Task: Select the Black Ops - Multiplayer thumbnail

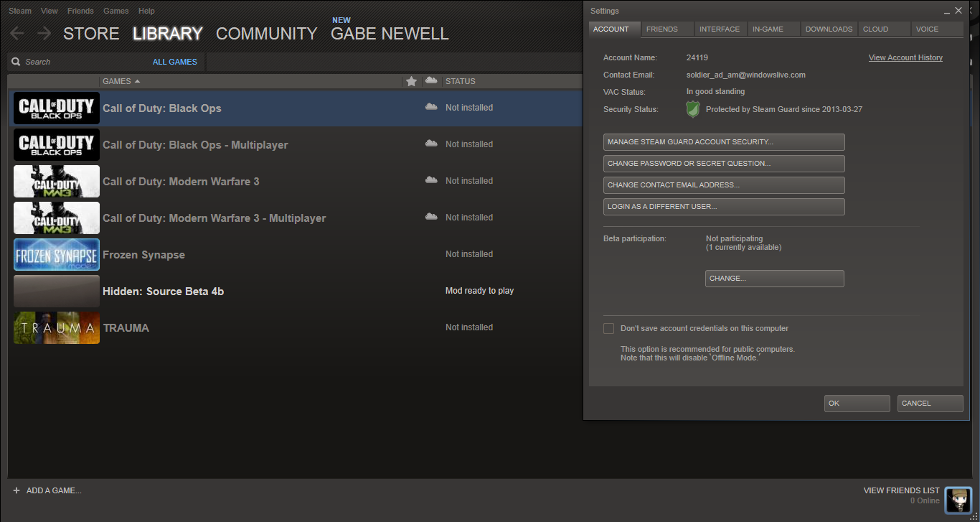Action: tap(57, 144)
